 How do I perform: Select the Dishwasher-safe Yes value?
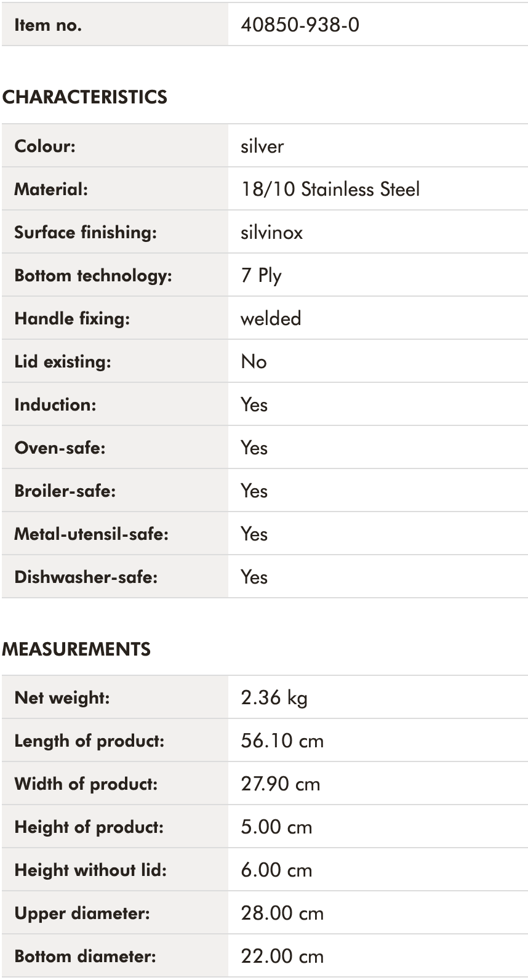254,577
